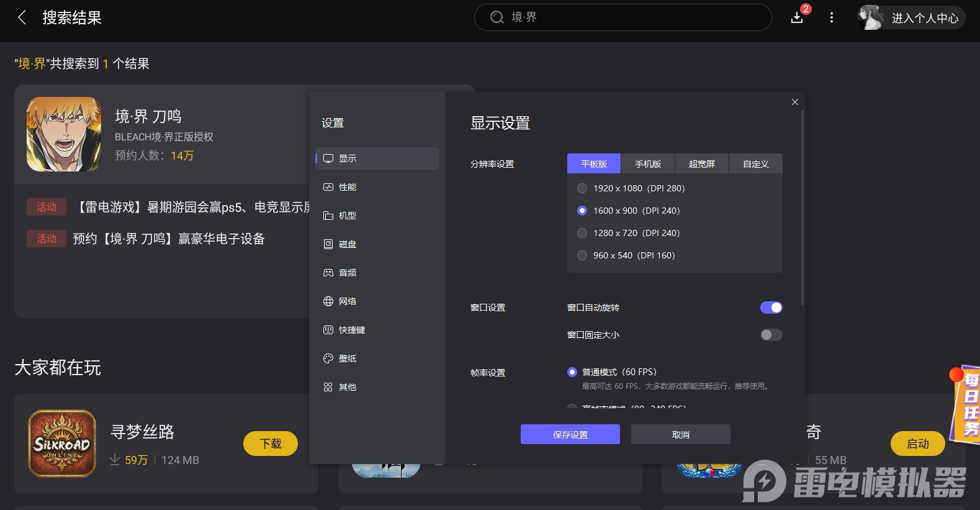The height and width of the screenshot is (510, 980).
Task: Open the three-dot more options menu
Action: point(832,17)
